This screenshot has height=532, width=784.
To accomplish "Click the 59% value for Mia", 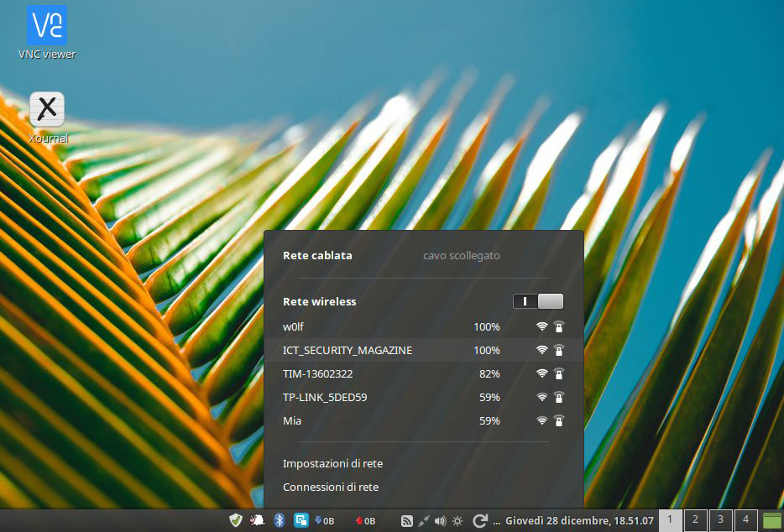I will tap(489, 420).
